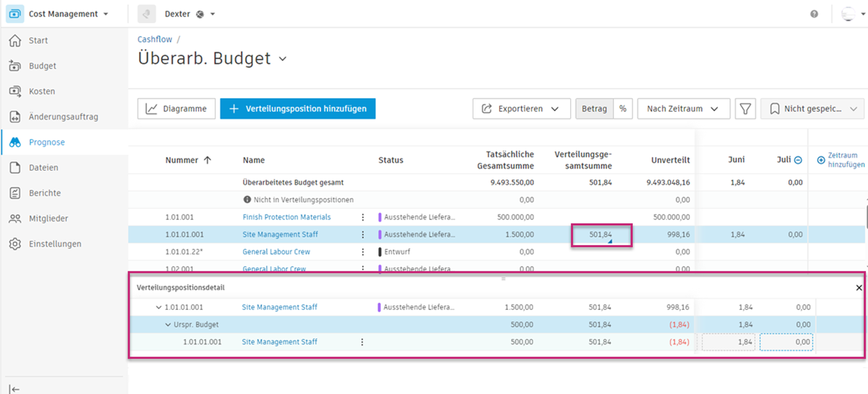Screen dimensions: 868x394
Task: Click the Zeitraum hinzufügen plus icon
Action: click(x=821, y=160)
